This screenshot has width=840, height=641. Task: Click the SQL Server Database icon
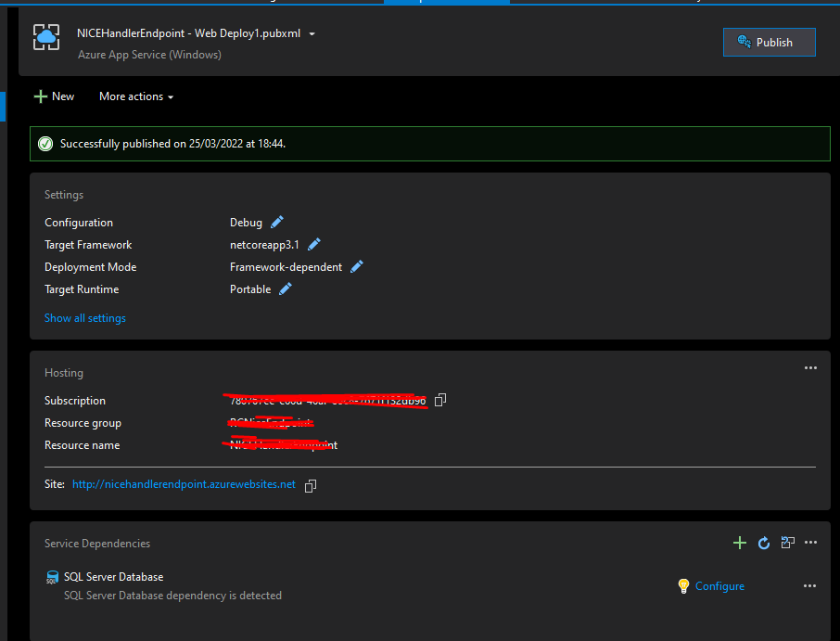coord(52,577)
